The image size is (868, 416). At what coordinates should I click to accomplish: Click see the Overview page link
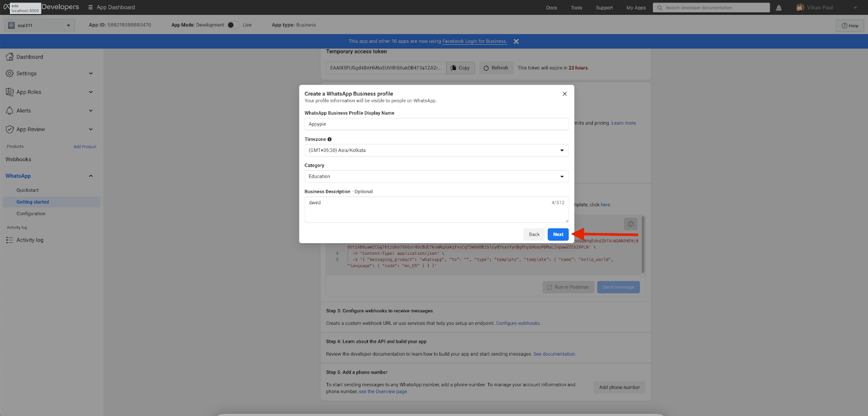click(x=382, y=392)
